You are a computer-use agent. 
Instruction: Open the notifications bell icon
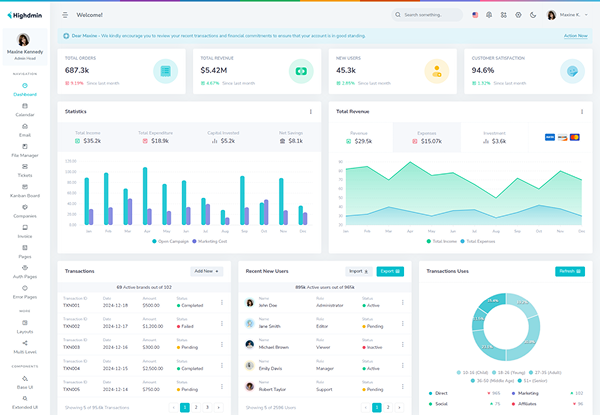pyautogui.click(x=489, y=15)
